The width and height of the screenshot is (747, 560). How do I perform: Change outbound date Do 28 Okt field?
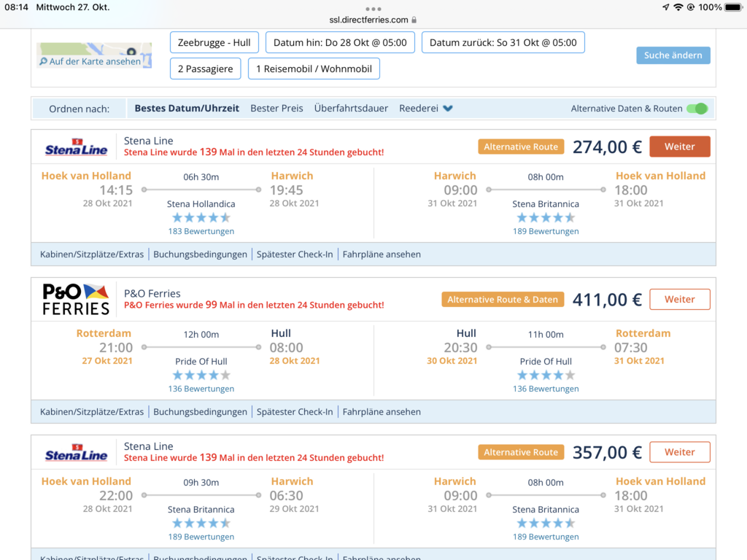[340, 42]
